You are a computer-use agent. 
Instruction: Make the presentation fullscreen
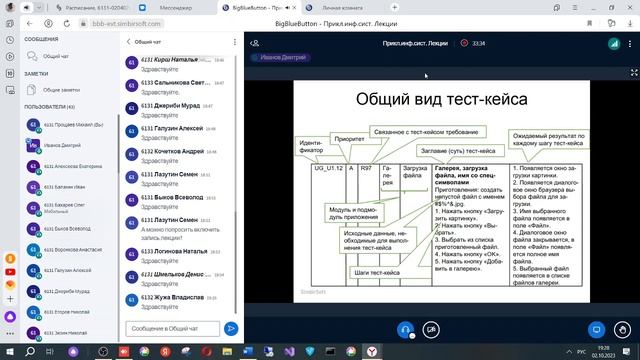click(634, 73)
